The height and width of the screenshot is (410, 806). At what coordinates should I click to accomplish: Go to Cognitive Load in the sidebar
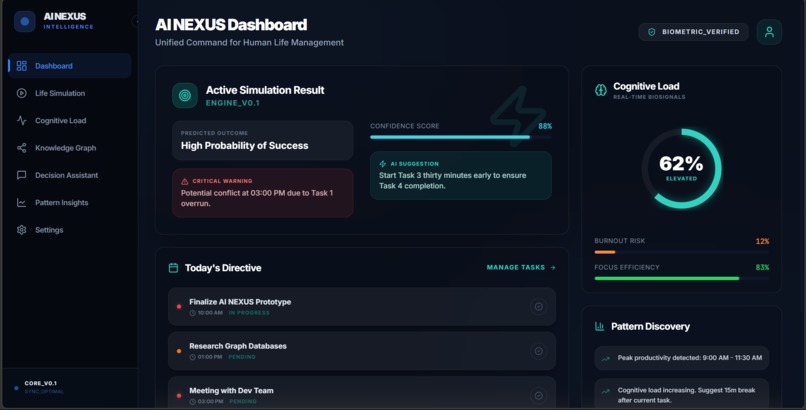point(70,120)
